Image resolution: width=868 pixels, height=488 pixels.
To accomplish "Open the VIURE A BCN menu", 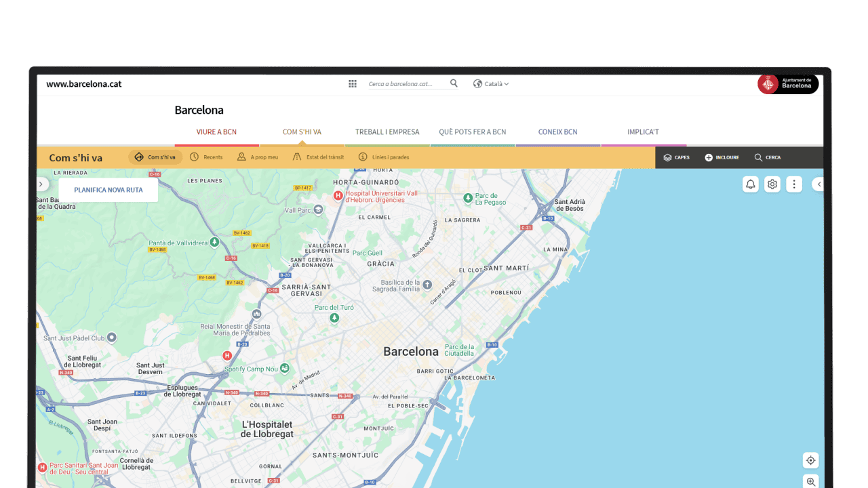I will click(216, 132).
